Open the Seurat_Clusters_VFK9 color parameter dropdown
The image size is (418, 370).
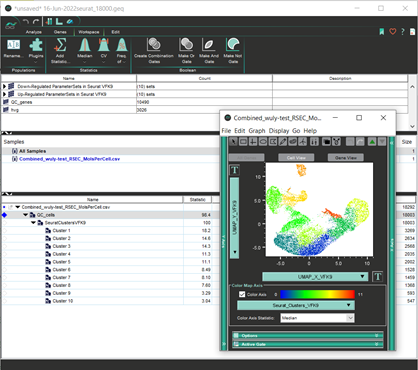[x=296, y=305]
